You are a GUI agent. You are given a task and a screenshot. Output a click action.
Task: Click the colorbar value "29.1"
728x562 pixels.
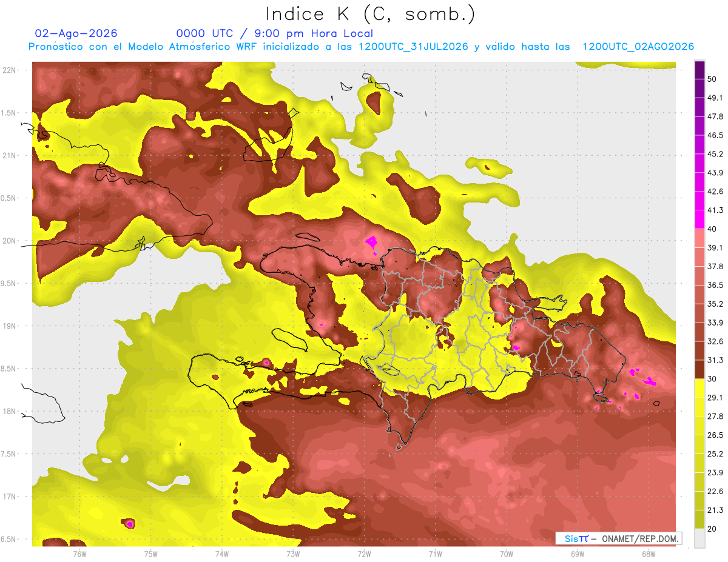pos(715,398)
